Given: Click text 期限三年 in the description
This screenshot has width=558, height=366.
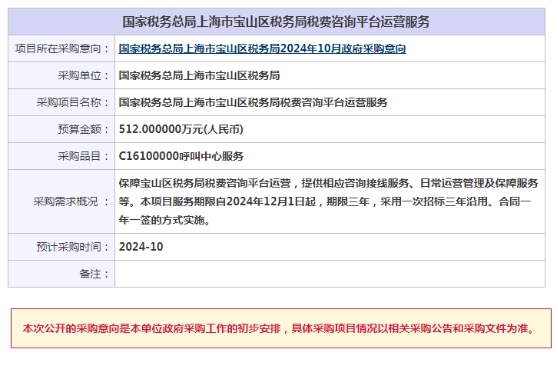Looking at the screenshot, I should [x=348, y=202].
